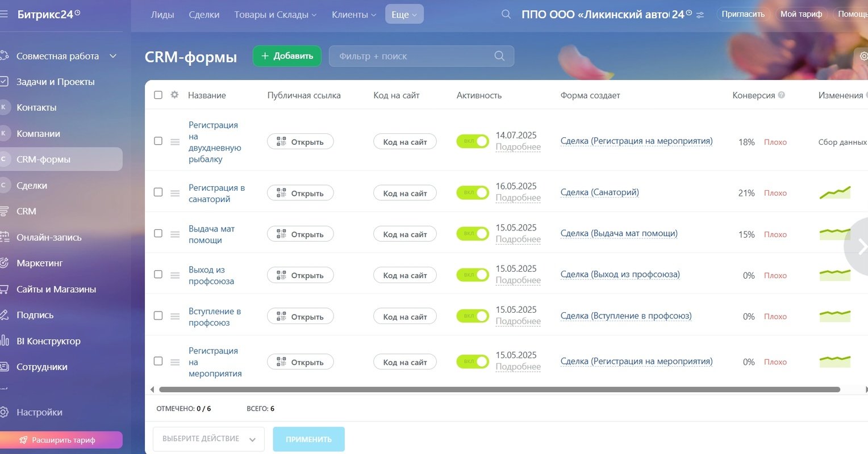The height and width of the screenshot is (454, 868).
Task: Click the Маркетинг target icon in the sidebar
Action: pyautogui.click(x=4, y=263)
